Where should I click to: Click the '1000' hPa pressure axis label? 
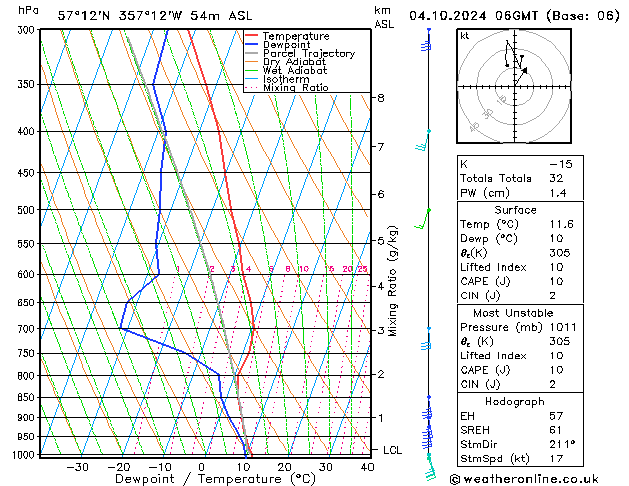25,455
